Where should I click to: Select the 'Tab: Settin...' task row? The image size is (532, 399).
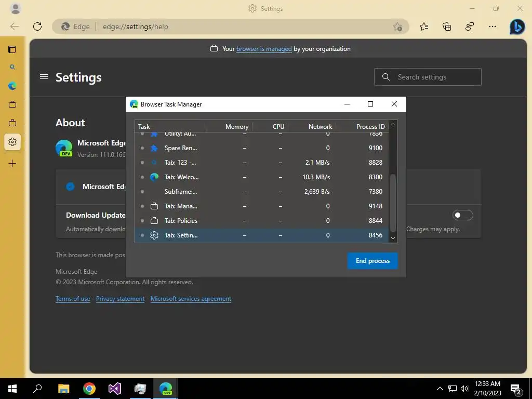pyautogui.click(x=261, y=235)
